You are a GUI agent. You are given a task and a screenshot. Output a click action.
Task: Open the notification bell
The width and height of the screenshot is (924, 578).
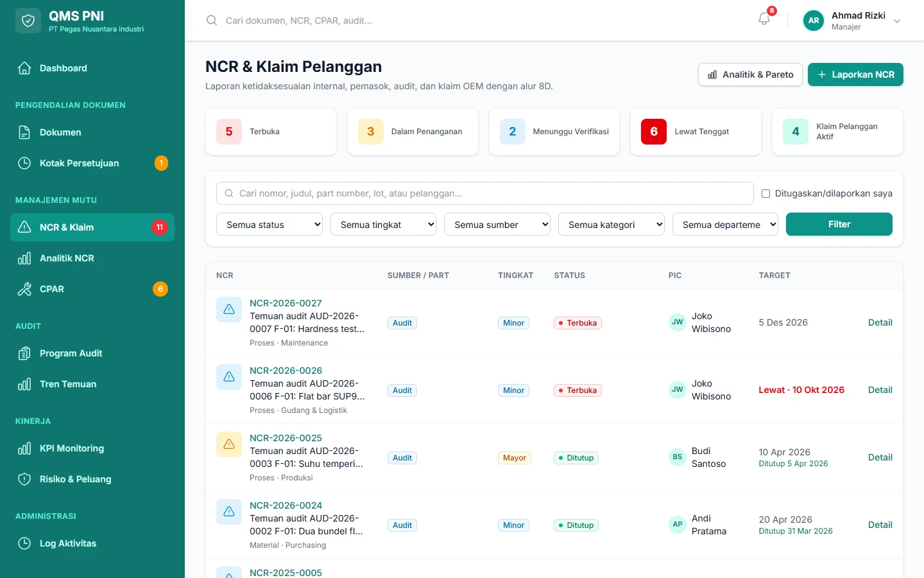coord(764,19)
